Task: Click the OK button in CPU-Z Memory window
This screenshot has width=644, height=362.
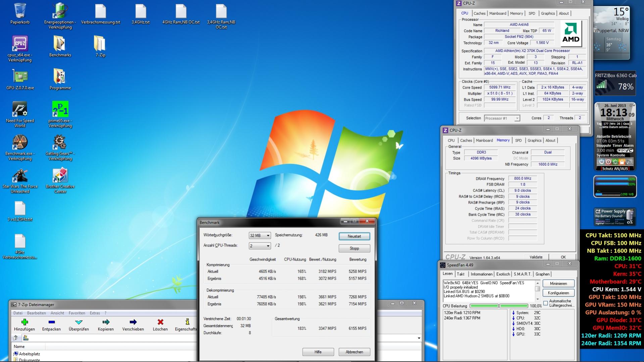Action: pos(563,257)
